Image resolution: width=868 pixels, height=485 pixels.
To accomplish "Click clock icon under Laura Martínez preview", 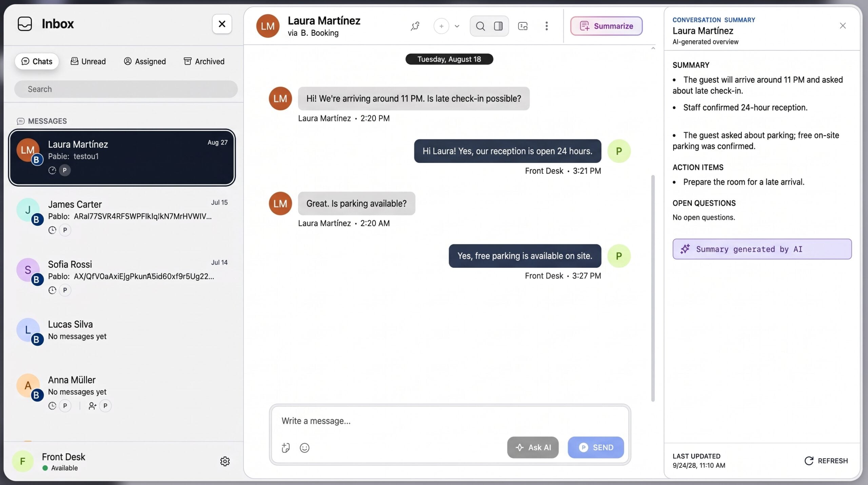I will pyautogui.click(x=52, y=170).
